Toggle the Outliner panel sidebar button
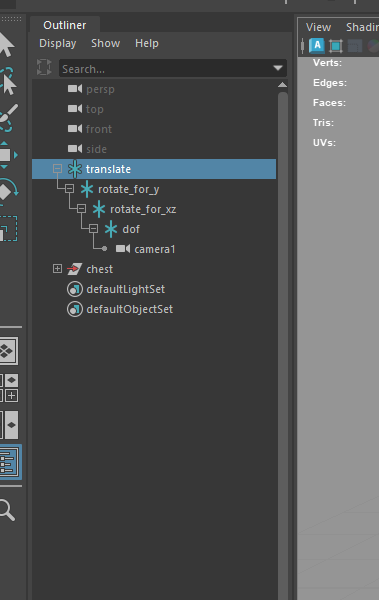Screen dimensions: 379x600 click(10, 462)
